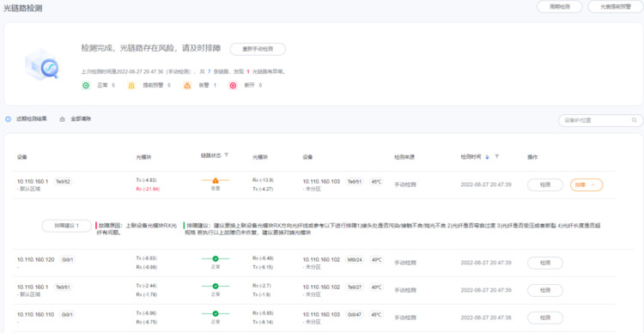
Task: Click the red disconnected count icon in summary
Action: (x=233, y=86)
